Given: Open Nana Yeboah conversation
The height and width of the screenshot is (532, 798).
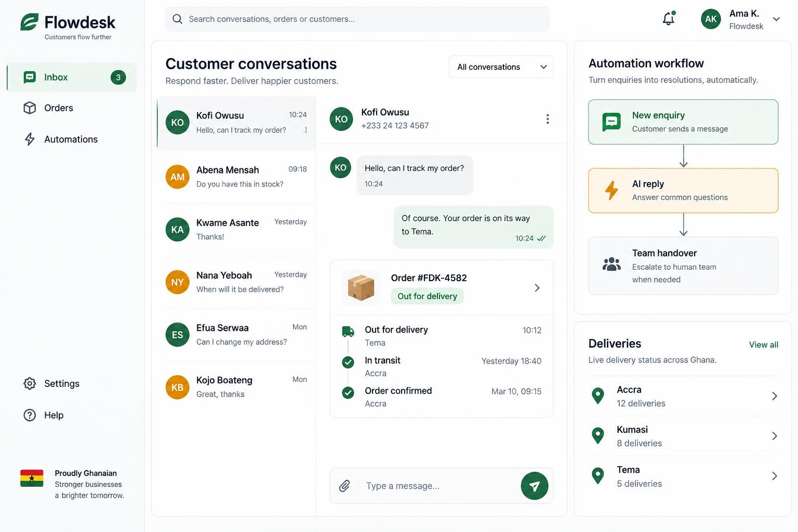Looking at the screenshot, I should (x=236, y=282).
